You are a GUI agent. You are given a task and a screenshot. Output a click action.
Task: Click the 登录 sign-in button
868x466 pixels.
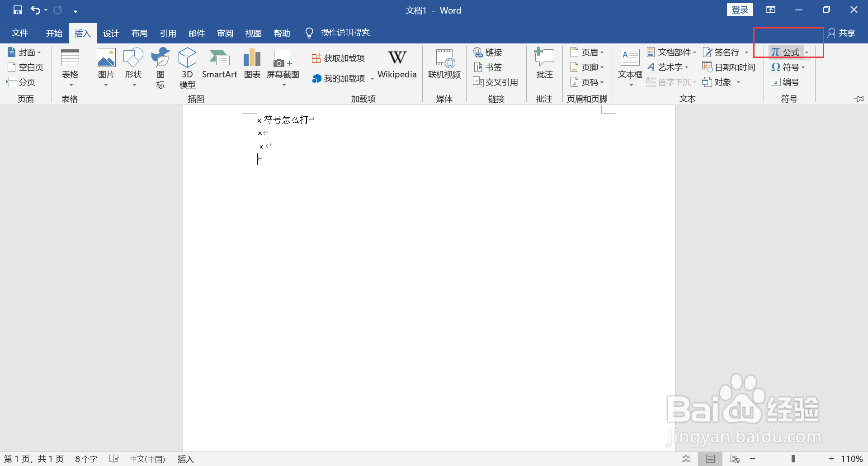point(740,10)
